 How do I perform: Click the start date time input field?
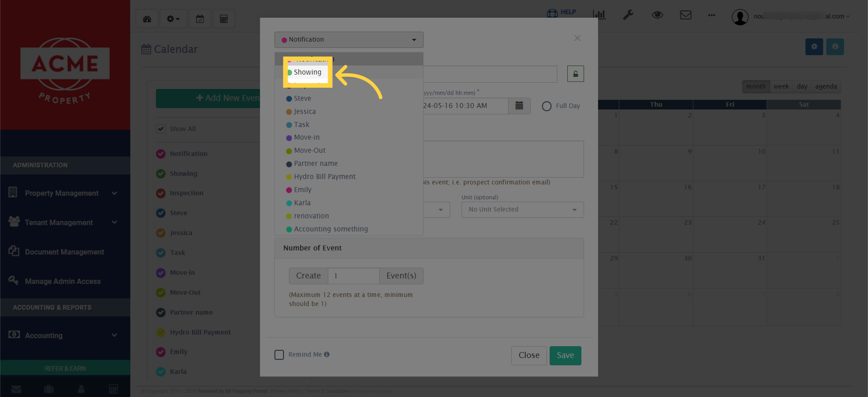(466, 106)
